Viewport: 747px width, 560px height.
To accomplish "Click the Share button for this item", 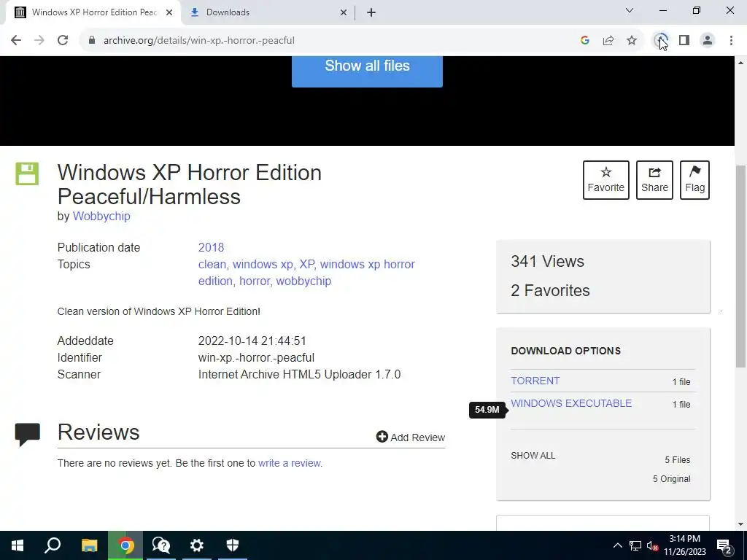I will point(654,180).
